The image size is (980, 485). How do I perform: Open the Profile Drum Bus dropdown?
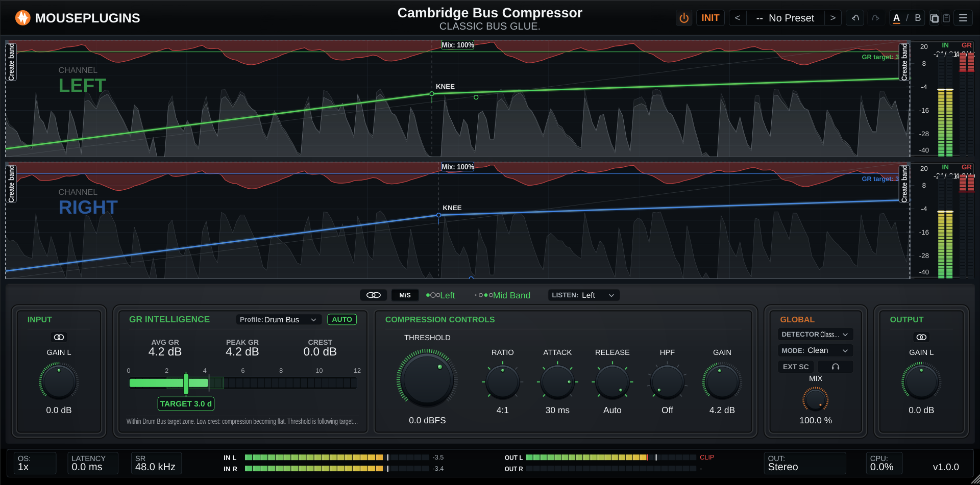pyautogui.click(x=279, y=320)
